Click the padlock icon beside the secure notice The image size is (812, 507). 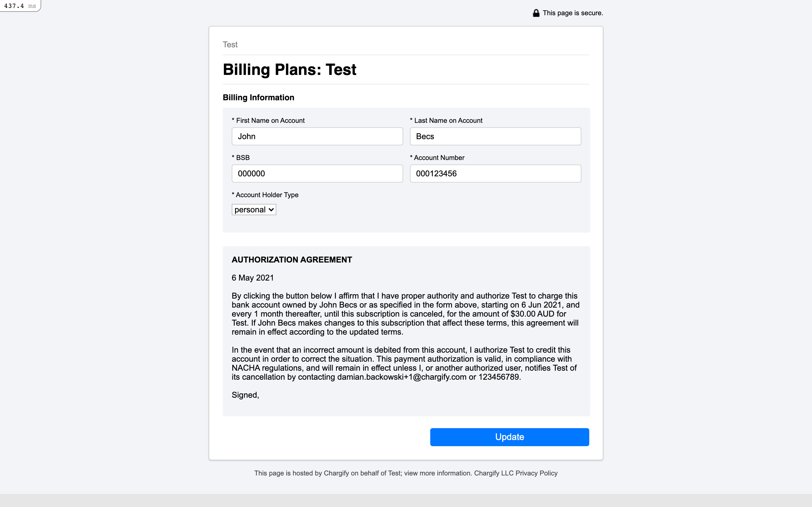coord(536,13)
